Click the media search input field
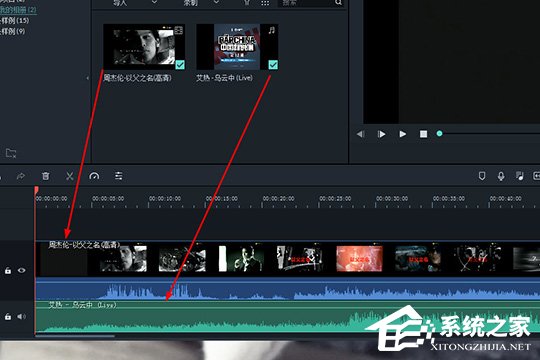 (x=307, y=3)
